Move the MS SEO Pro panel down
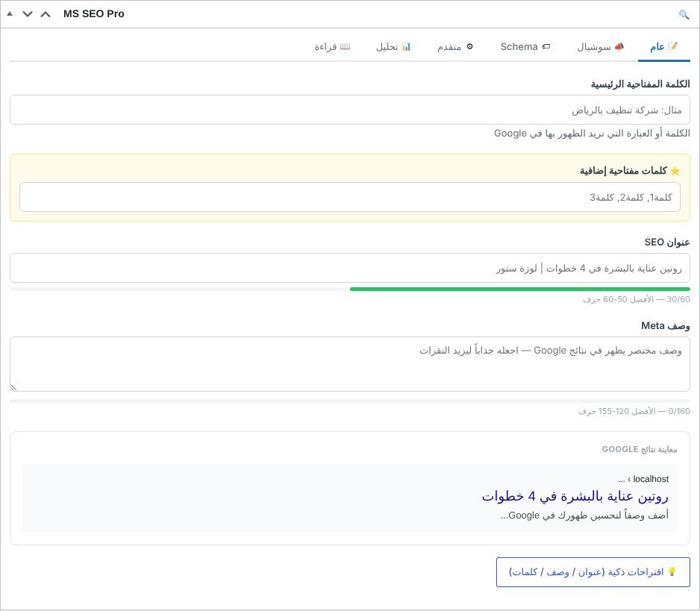The height and width of the screenshot is (611, 700). pyautogui.click(x=27, y=14)
